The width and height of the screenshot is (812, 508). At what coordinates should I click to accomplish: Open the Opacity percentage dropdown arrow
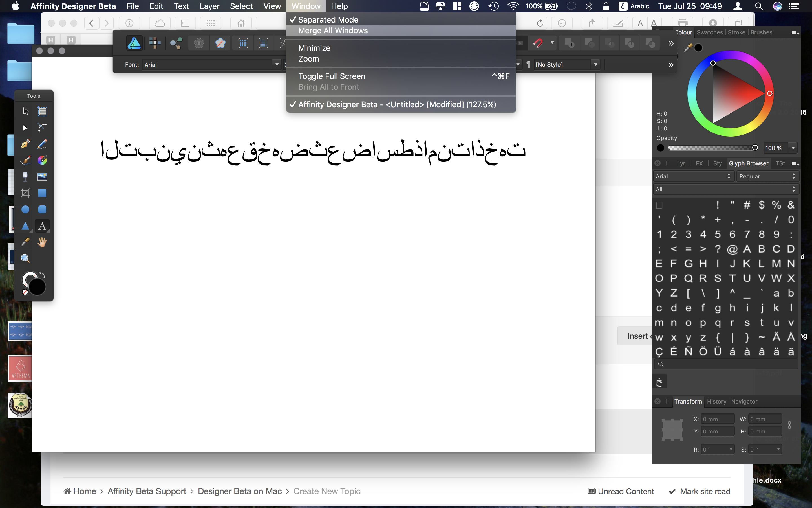point(793,148)
